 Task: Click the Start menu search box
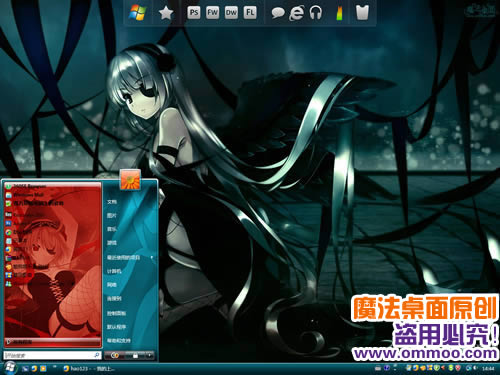(52, 355)
